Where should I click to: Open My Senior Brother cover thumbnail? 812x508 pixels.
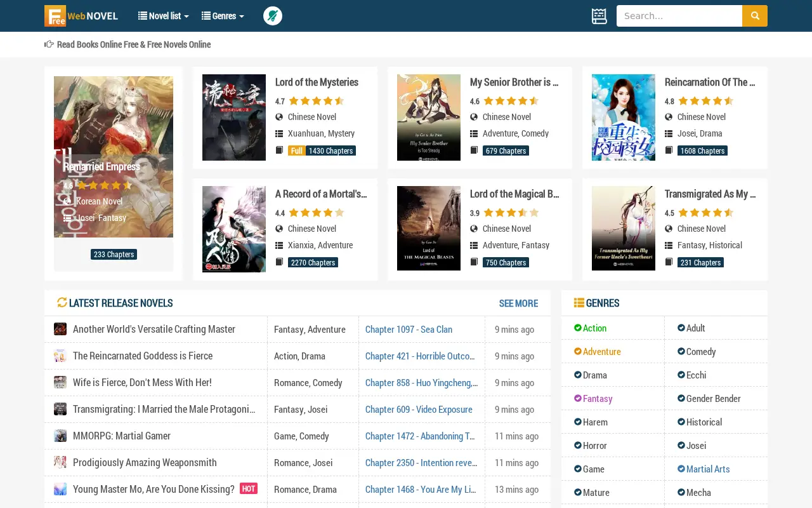pyautogui.click(x=429, y=117)
